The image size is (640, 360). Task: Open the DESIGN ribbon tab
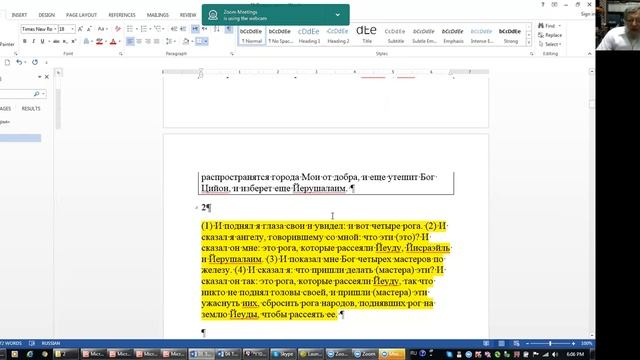click(x=47, y=15)
